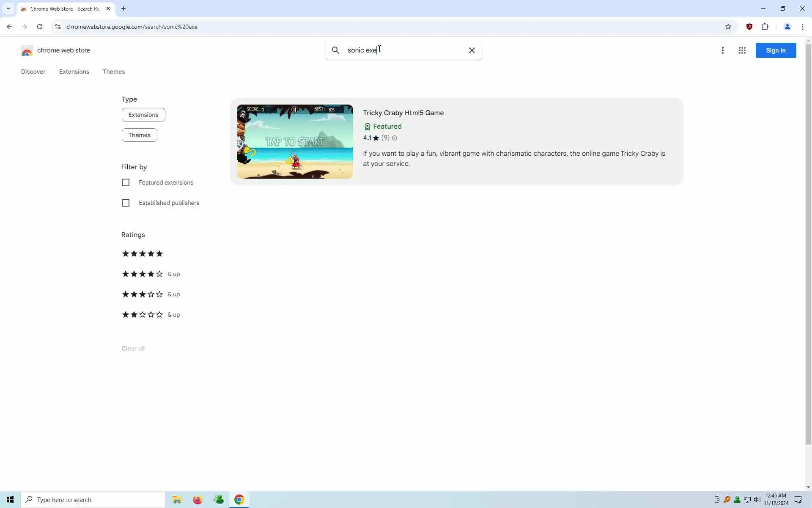The width and height of the screenshot is (812, 508).
Task: Open the Google apps grid
Action: pyautogui.click(x=742, y=50)
